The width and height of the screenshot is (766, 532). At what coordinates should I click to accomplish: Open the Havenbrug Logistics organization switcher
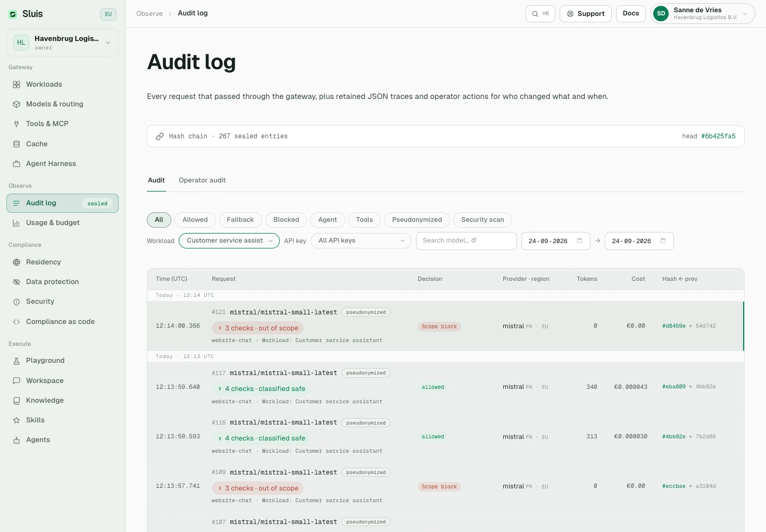pyautogui.click(x=62, y=43)
